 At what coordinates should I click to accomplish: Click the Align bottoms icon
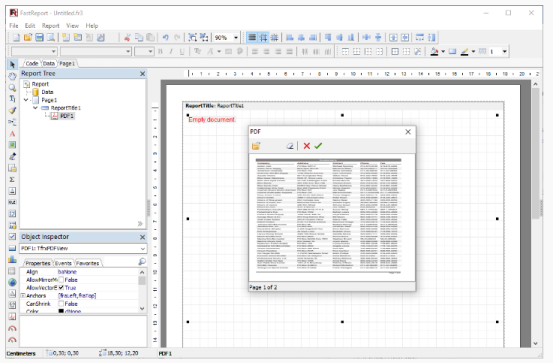pos(351,37)
